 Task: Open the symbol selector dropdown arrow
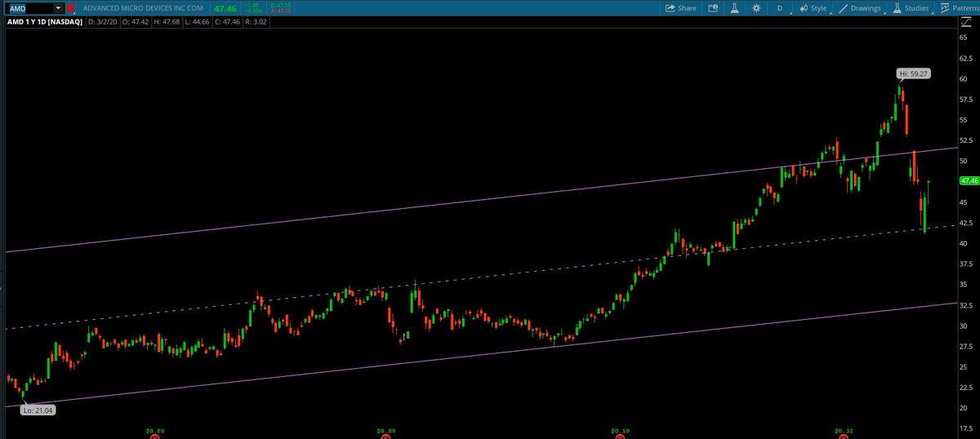pos(57,8)
